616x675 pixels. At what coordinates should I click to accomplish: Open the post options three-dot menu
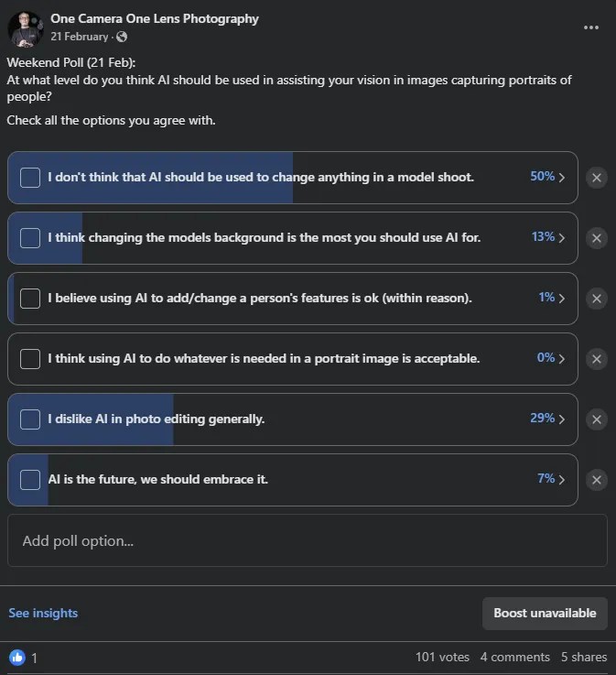point(591,27)
